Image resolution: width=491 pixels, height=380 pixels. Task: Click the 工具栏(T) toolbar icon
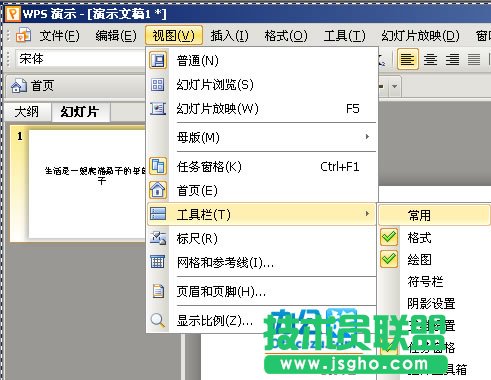click(158, 214)
